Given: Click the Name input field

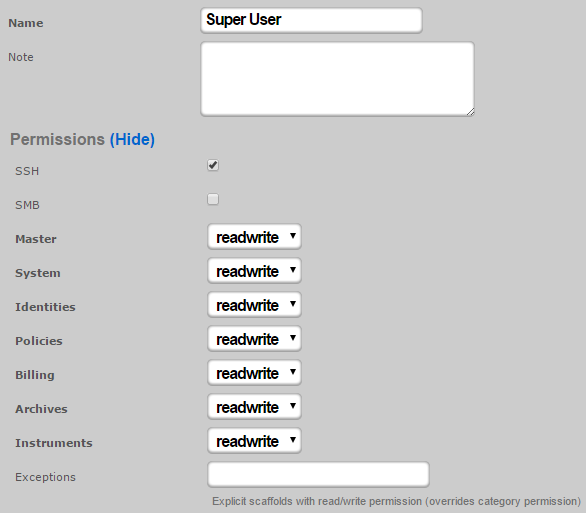Looking at the screenshot, I should coord(311,20).
